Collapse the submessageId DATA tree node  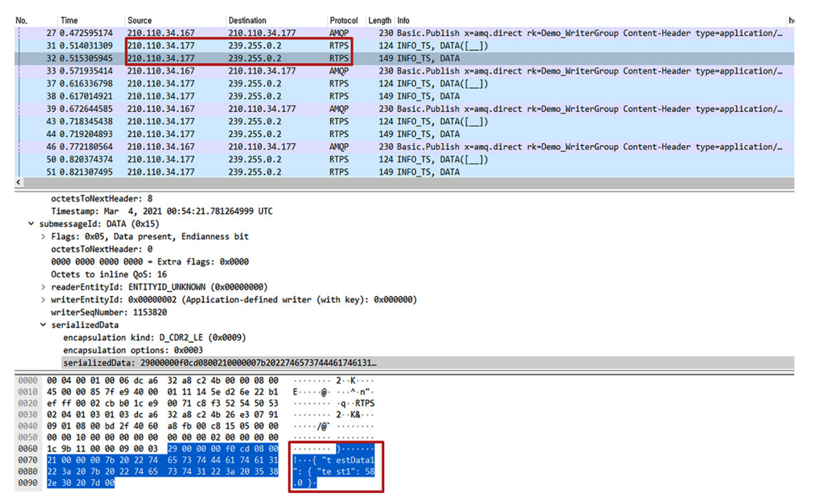pos(31,224)
